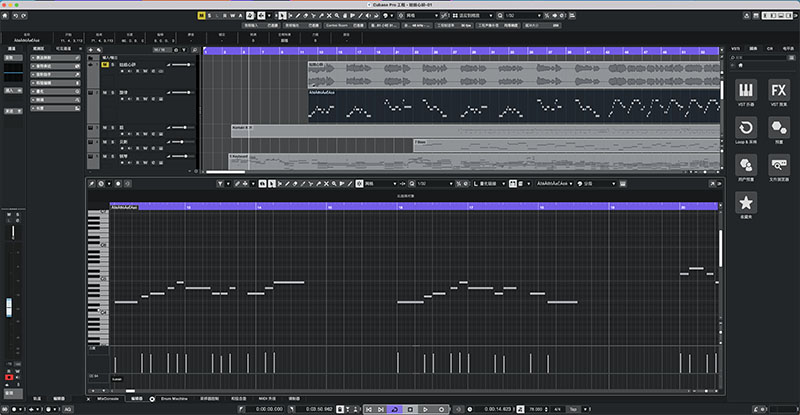Toggle global Solo S button in top toolbar
The width and height of the screenshot is (800, 415).
[209, 16]
